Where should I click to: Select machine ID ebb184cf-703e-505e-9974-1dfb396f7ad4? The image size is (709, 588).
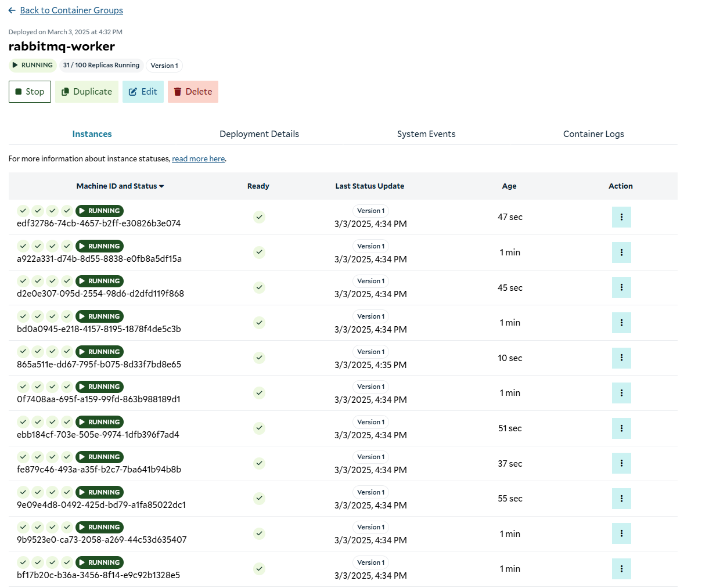click(x=98, y=435)
